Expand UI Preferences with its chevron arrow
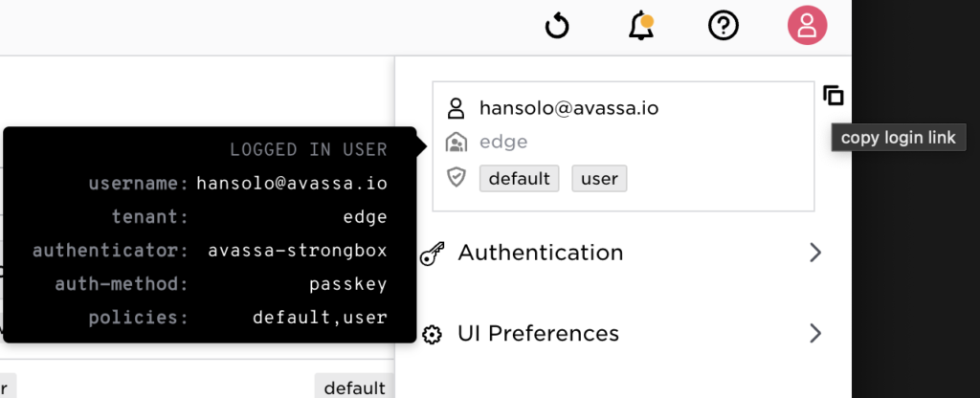The width and height of the screenshot is (980, 398). point(815,333)
